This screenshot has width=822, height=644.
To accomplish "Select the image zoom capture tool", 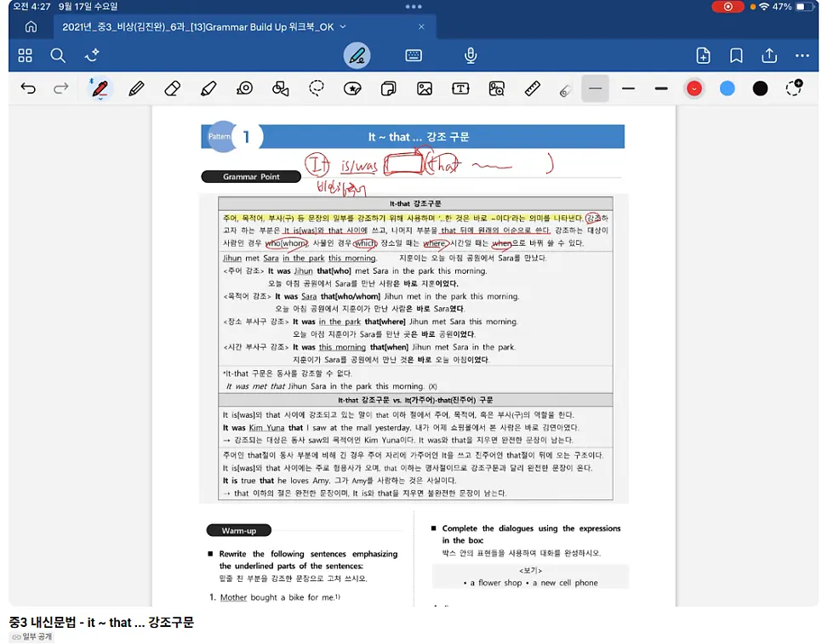I will coord(496,88).
